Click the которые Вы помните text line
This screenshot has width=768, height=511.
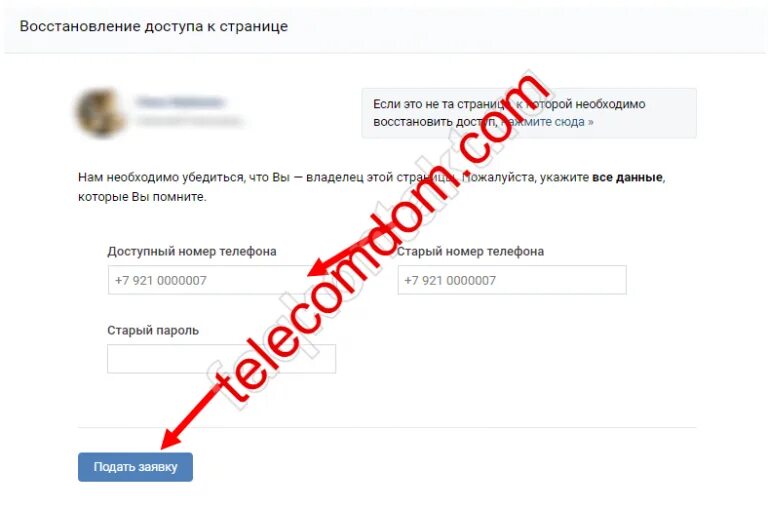pos(142,197)
